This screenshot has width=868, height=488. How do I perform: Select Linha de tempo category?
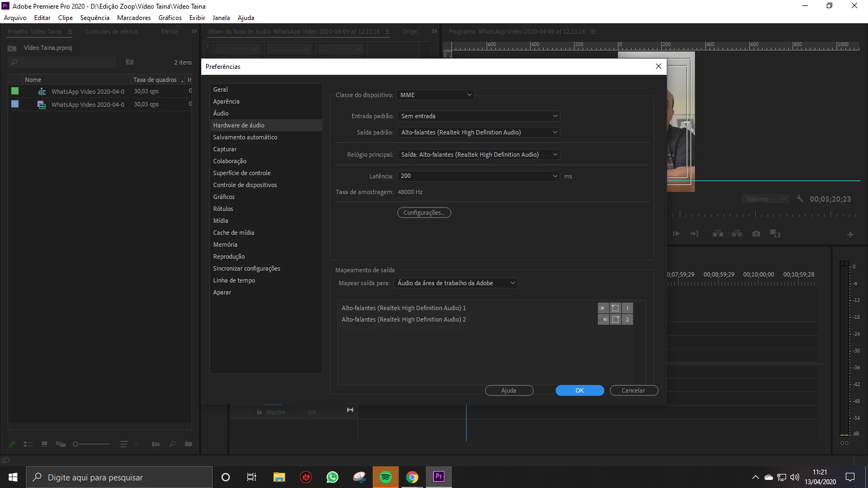point(266,280)
